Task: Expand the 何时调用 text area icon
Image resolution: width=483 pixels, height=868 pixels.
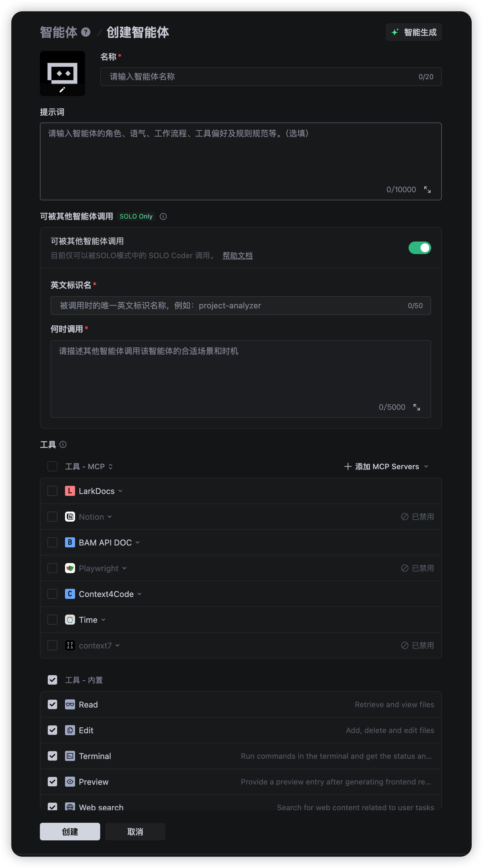Action: click(x=417, y=407)
